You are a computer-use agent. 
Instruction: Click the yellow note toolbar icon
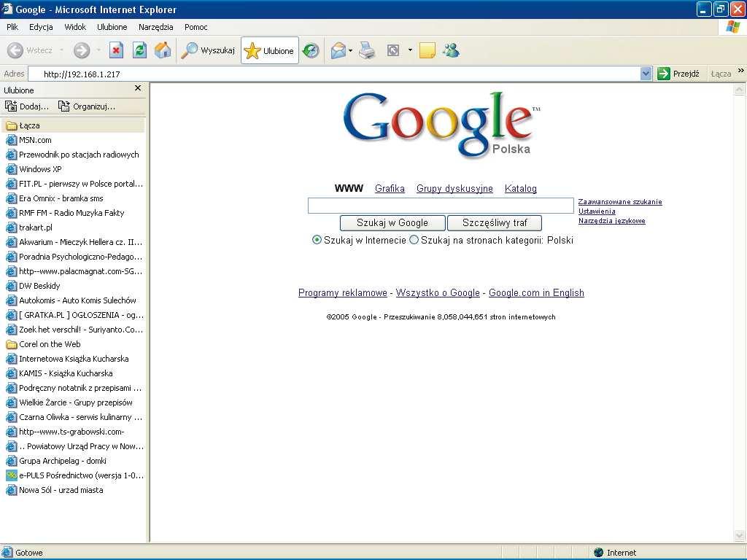pos(427,50)
